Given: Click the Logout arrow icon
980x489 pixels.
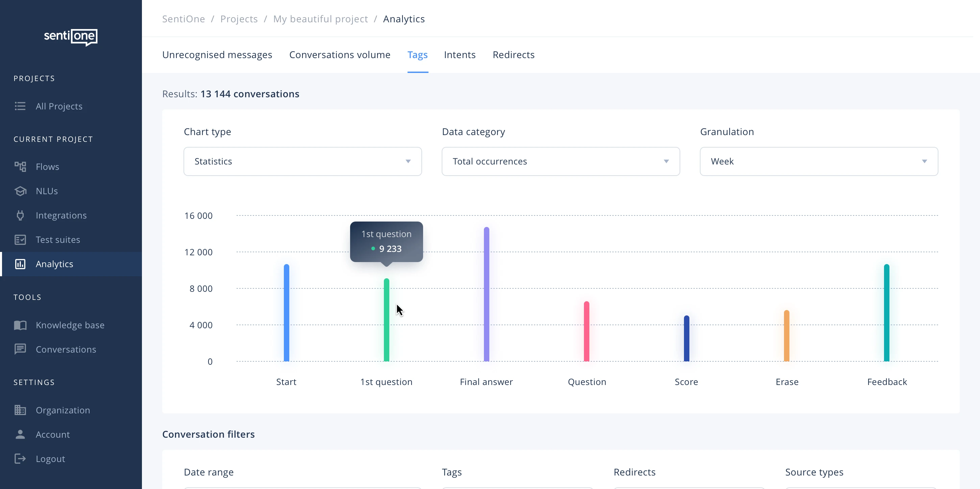Looking at the screenshot, I should (x=20, y=459).
